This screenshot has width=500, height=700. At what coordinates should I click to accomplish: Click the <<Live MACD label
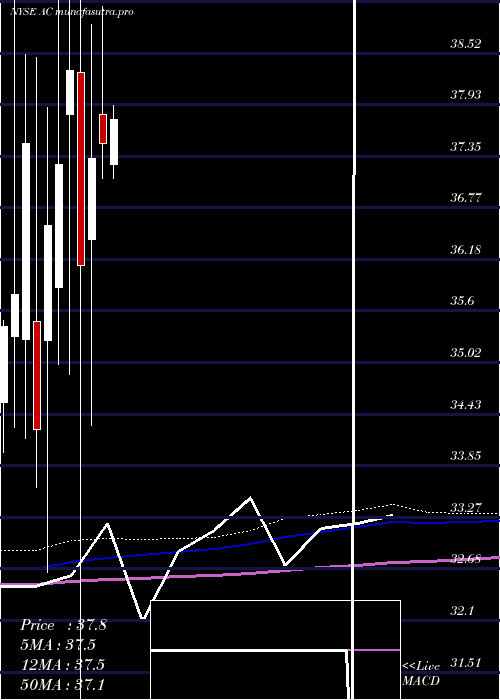(421, 673)
